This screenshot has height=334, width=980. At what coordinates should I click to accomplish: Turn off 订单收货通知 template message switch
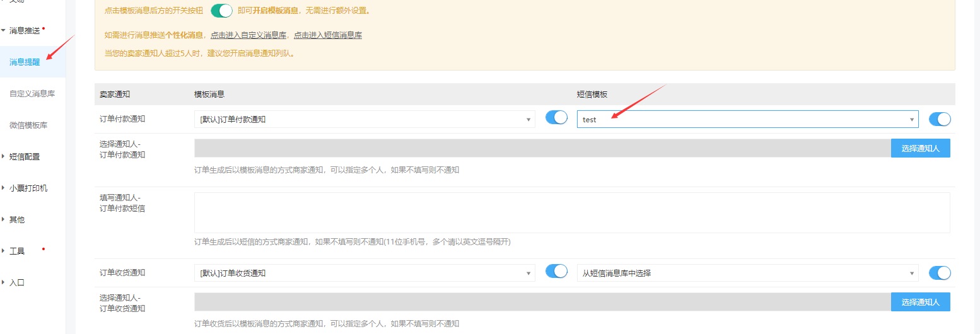tap(556, 272)
